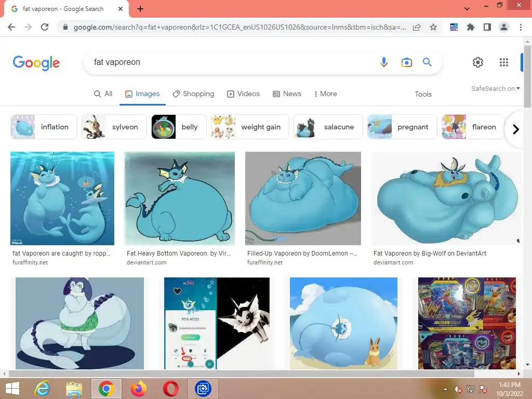Click the browser back arrow
The image size is (532, 399).
click(x=11, y=27)
